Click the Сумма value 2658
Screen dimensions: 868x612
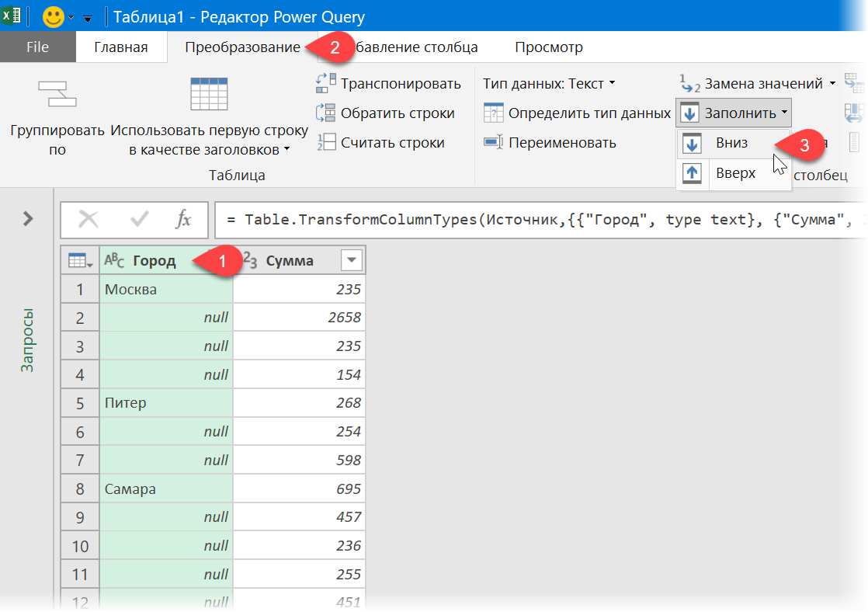coord(299,318)
